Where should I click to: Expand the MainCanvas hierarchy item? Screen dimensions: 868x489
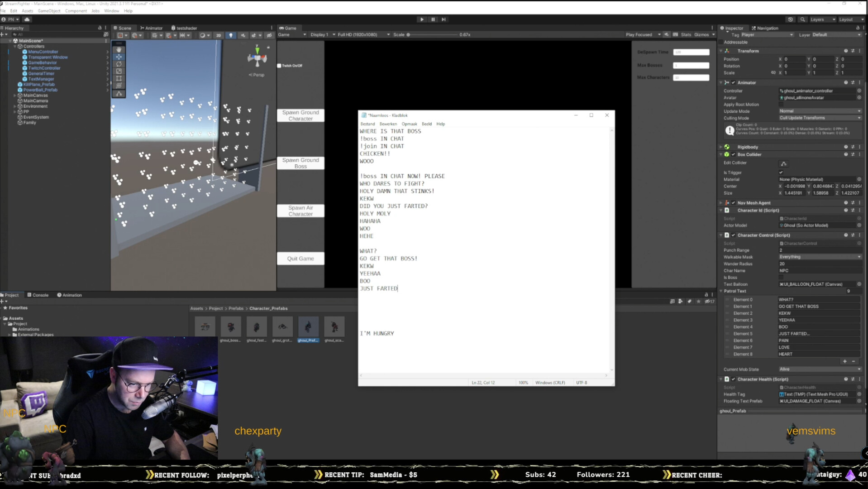pyautogui.click(x=15, y=96)
